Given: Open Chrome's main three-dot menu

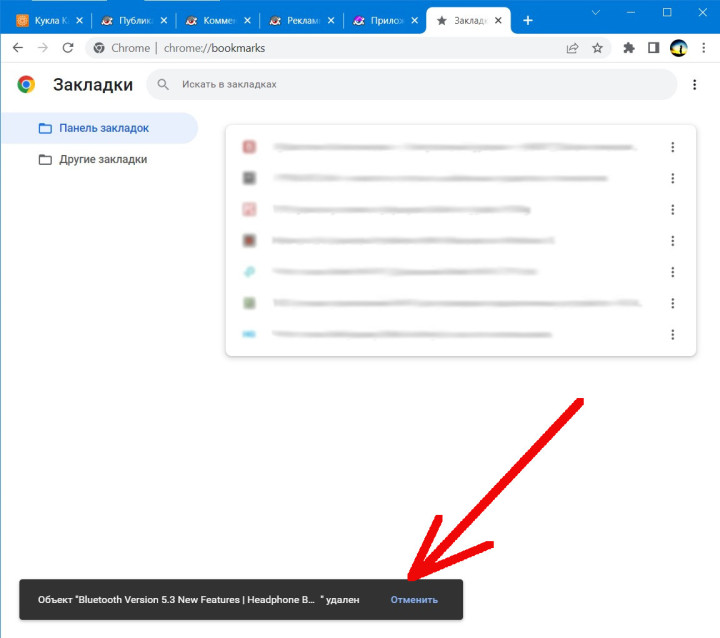Looking at the screenshot, I should click(x=703, y=48).
